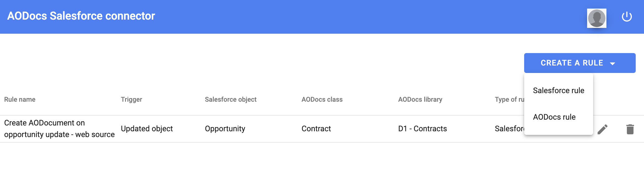The image size is (644, 173).
Task: Click the CREATE A RULE button
Action: coord(580,63)
